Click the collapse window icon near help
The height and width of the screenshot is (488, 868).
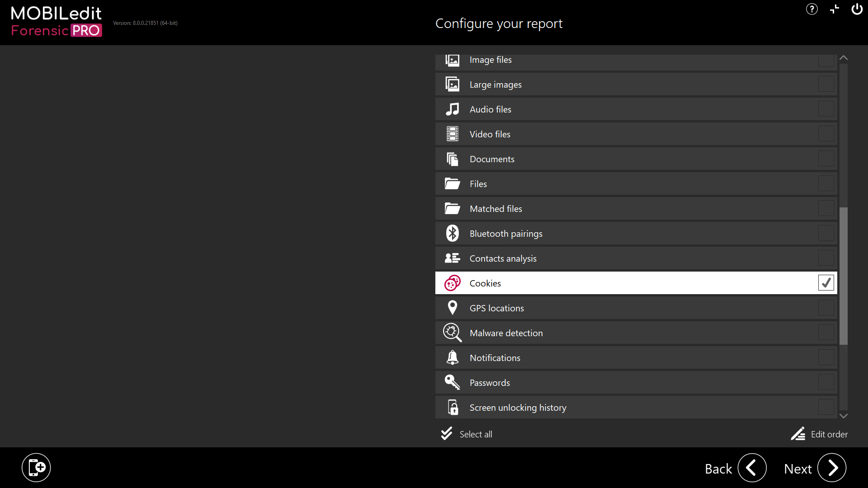point(834,9)
